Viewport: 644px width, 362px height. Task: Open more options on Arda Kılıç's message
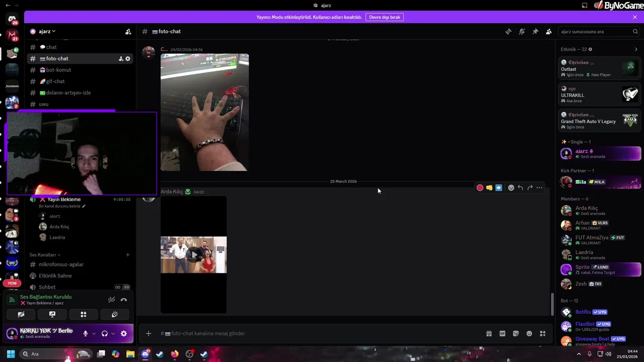(x=539, y=188)
